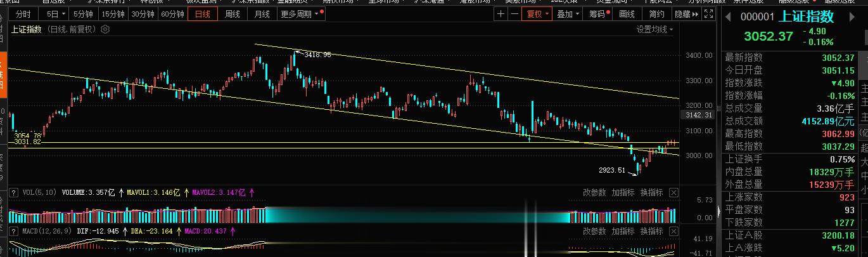Click the stock code 000001
The image size is (868, 257).
pyautogui.click(x=757, y=17)
